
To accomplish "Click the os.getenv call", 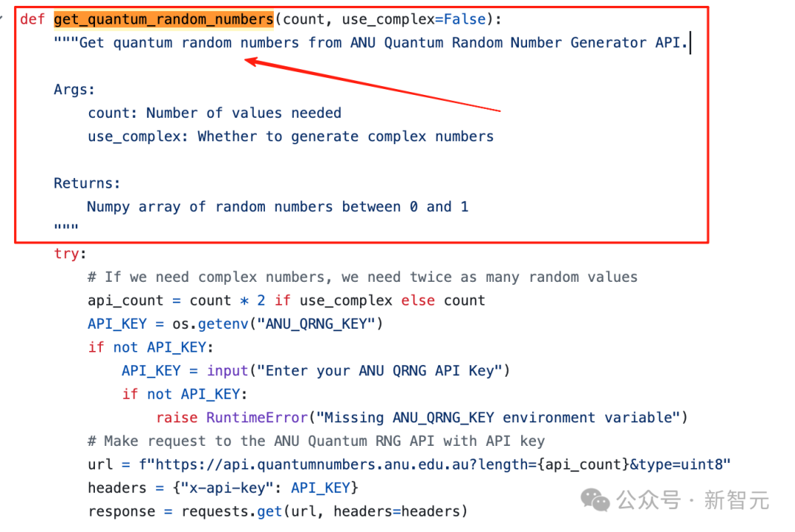I will pyautogui.click(x=208, y=324).
